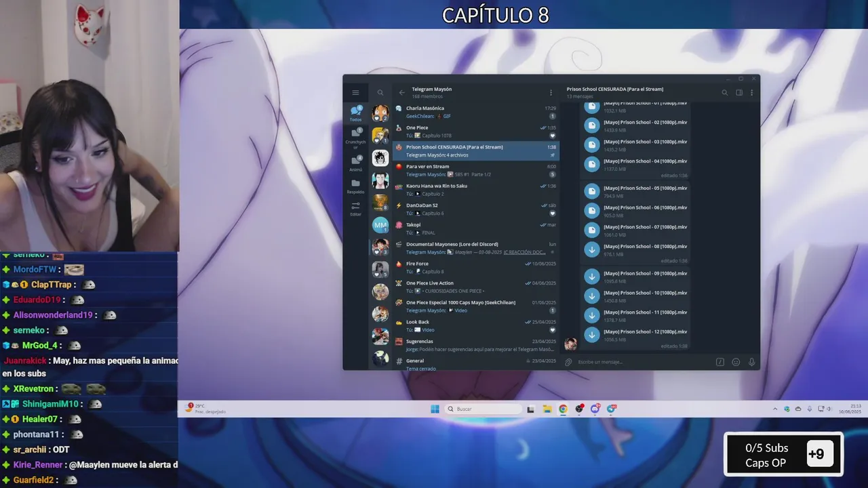Go back from the Telegram Maysón topic list

[x=401, y=93]
